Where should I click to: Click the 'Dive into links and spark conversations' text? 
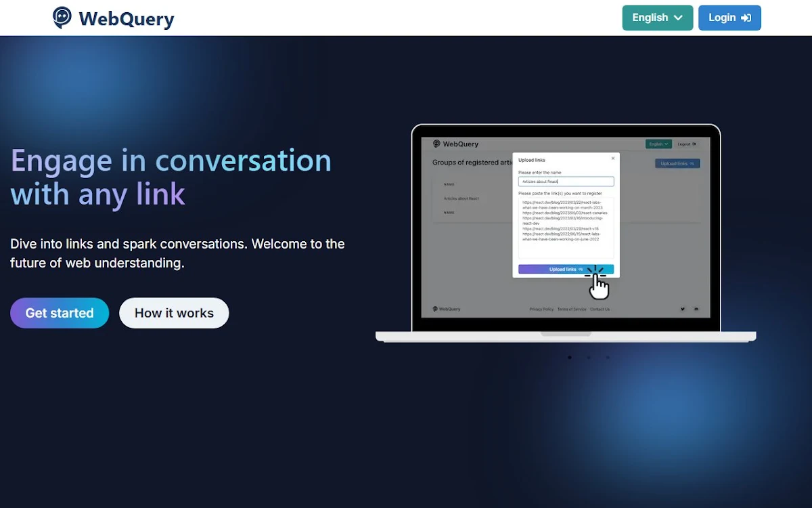(177, 253)
